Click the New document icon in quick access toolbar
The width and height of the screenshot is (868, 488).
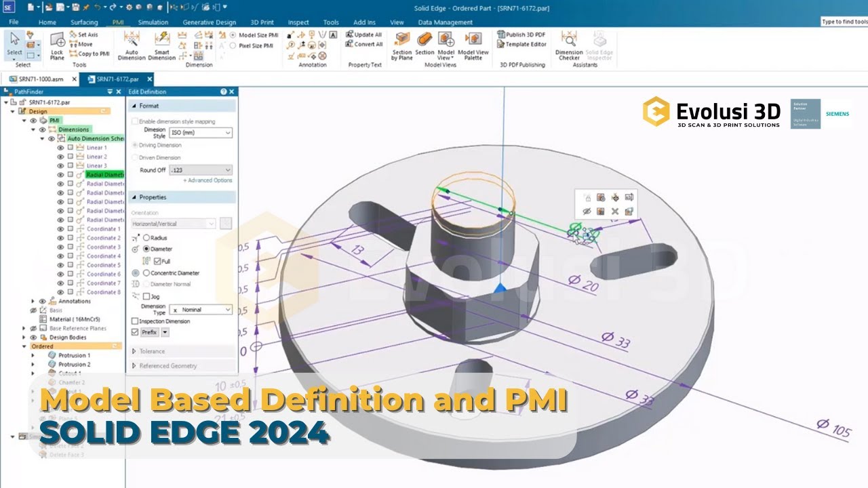point(31,7)
